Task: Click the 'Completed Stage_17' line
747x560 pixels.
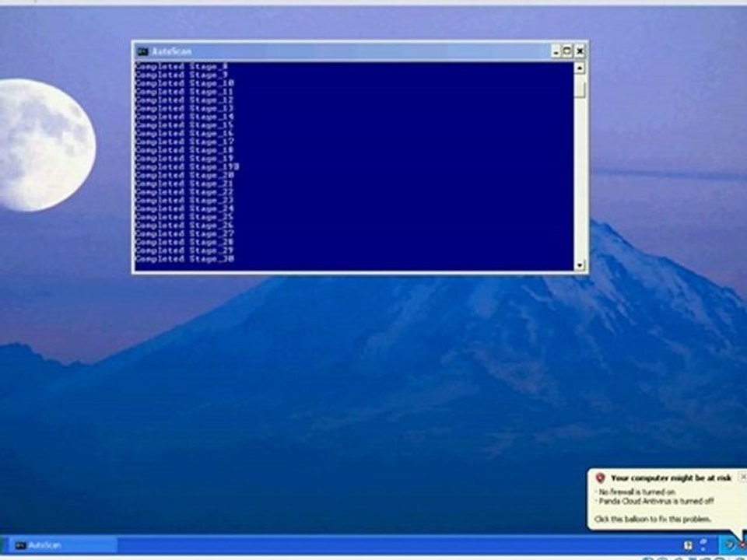Action: 184,142
